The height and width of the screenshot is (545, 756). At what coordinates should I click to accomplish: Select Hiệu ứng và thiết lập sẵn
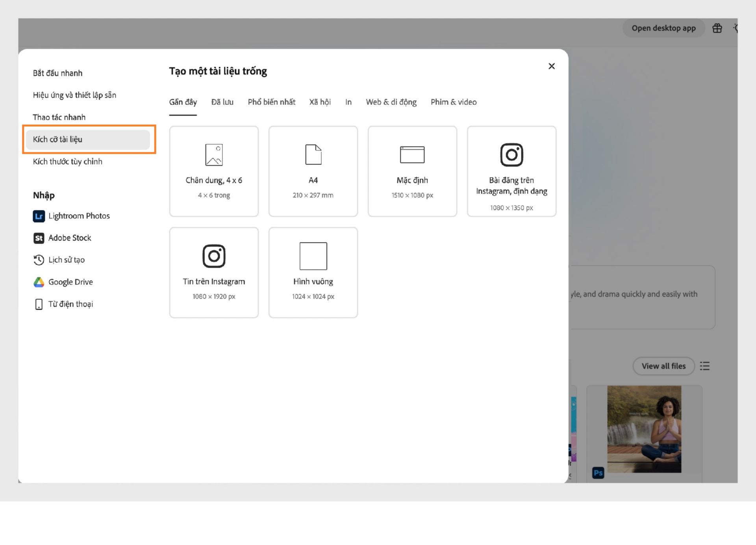74,95
